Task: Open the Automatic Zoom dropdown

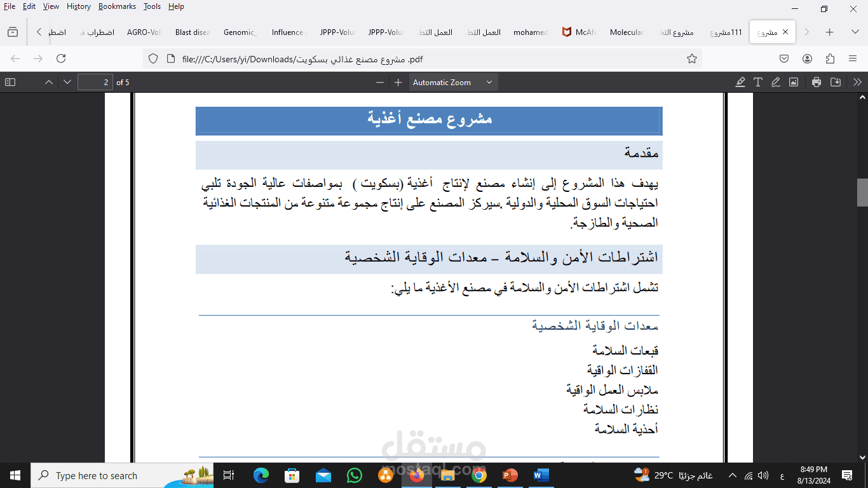Action: click(x=452, y=81)
